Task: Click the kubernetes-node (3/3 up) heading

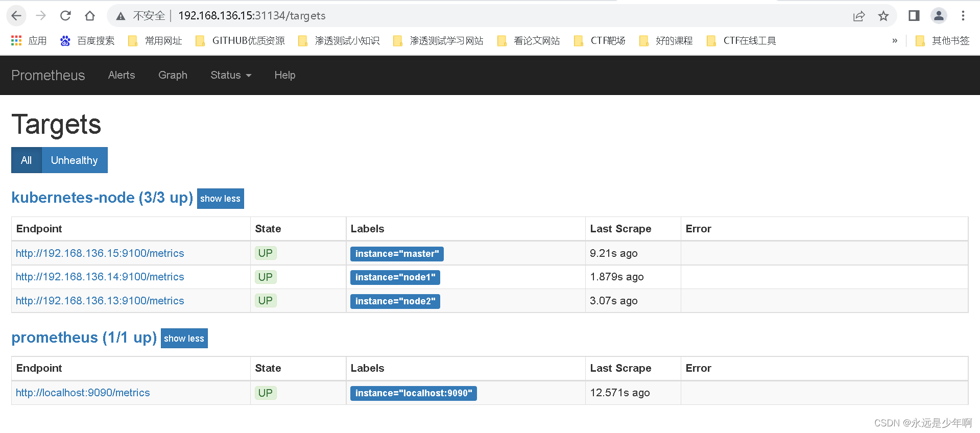Action: point(102,198)
